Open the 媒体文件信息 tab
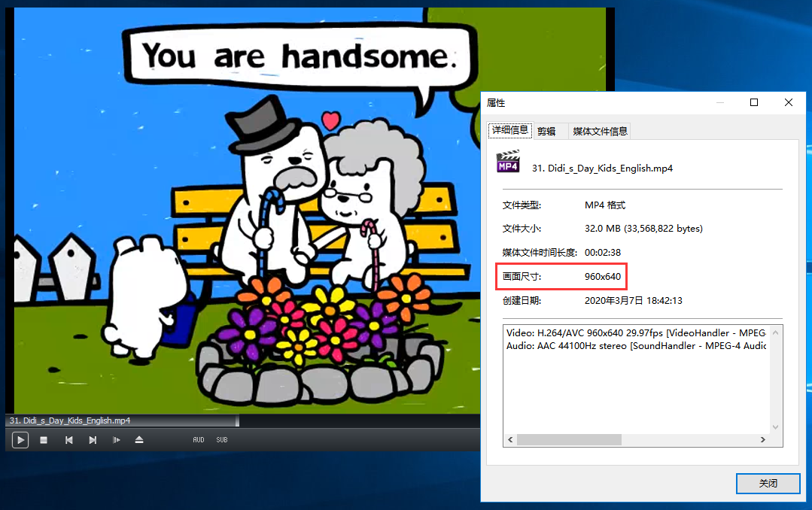 (601, 132)
